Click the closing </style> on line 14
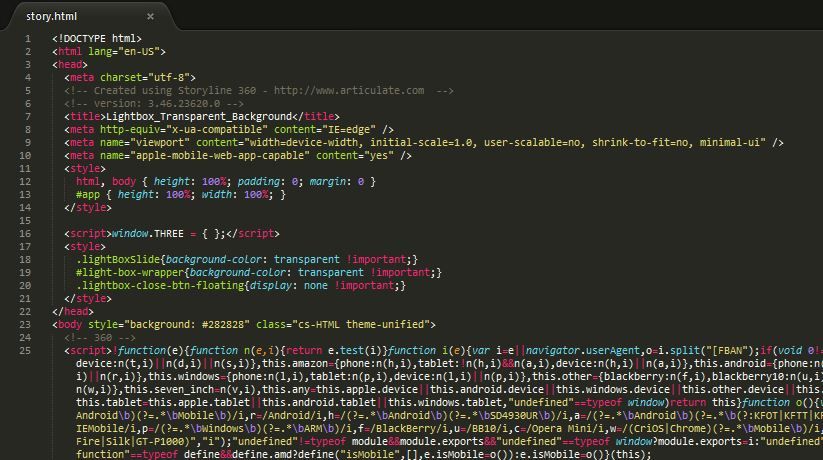The image size is (823, 460). coord(88,207)
